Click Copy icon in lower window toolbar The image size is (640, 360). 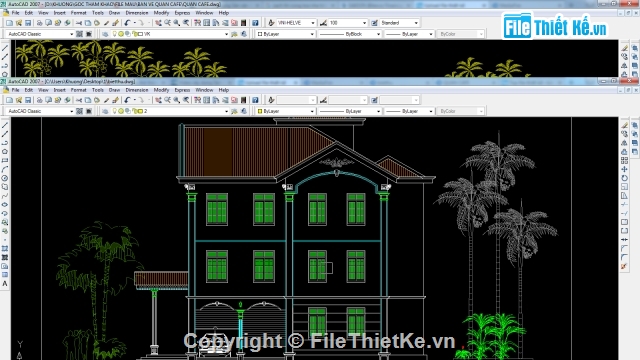point(88,100)
